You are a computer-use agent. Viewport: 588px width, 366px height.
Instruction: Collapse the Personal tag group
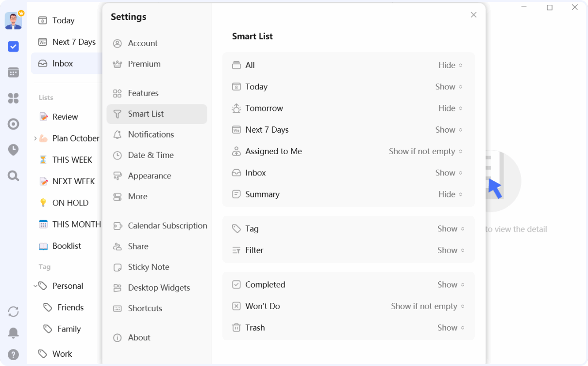pos(34,286)
